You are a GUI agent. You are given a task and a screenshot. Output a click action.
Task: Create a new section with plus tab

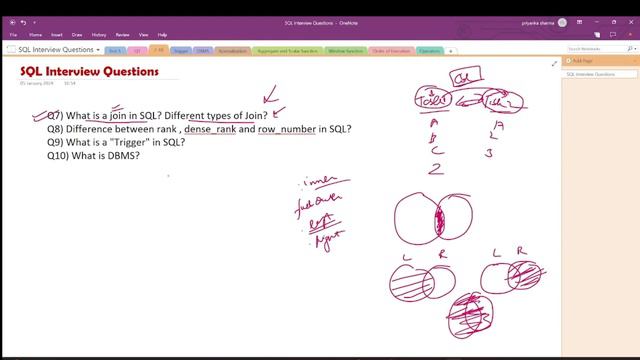[x=451, y=51]
